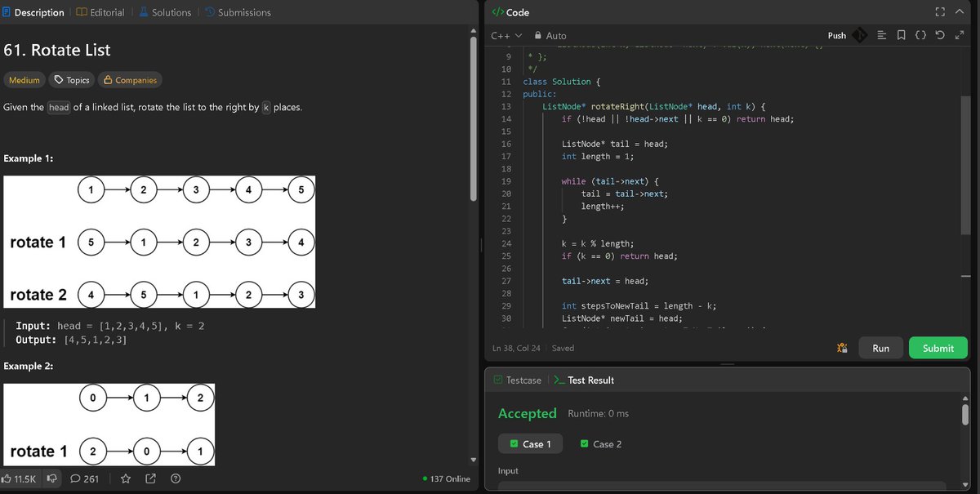
Task: Click the green Submit button
Action: pyautogui.click(x=938, y=348)
